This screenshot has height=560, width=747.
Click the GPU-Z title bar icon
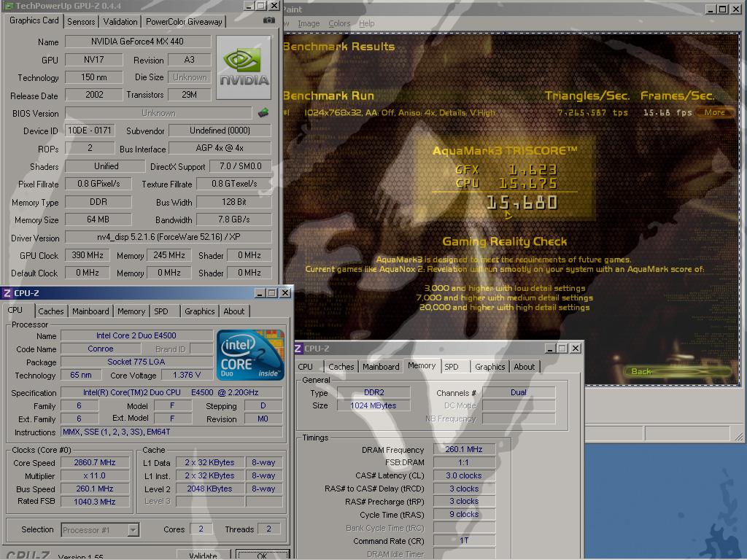click(x=7, y=6)
